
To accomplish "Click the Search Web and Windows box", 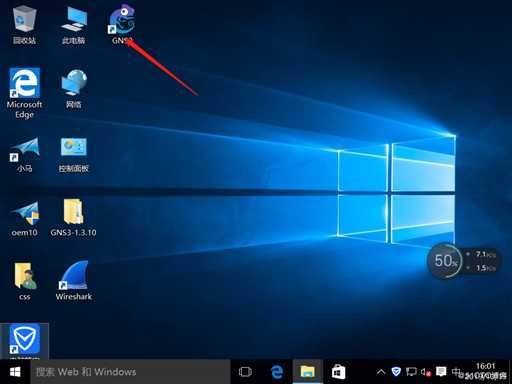I will coord(130,372).
